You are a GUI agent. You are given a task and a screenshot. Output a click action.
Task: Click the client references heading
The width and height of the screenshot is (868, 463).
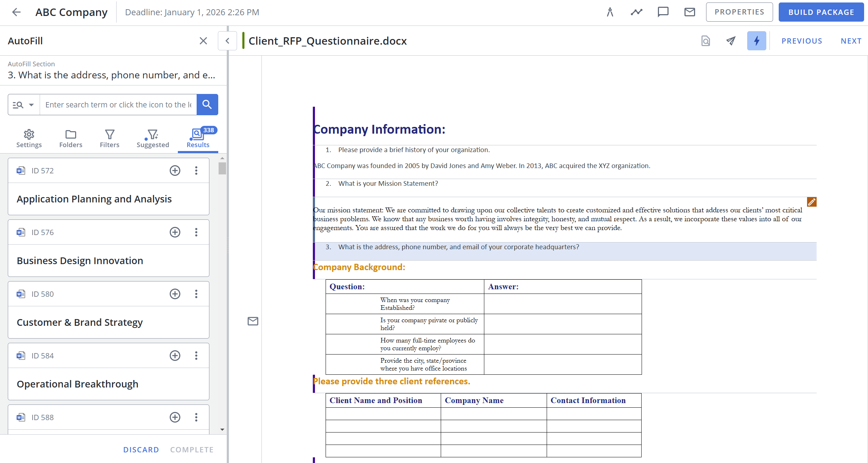point(391,381)
